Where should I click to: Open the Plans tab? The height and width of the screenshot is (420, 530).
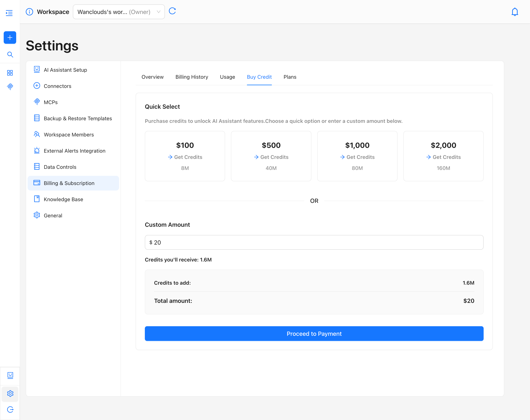pyautogui.click(x=290, y=77)
